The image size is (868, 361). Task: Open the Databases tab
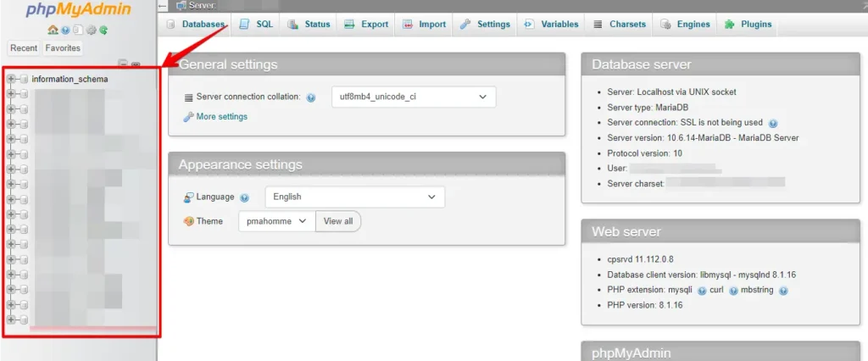click(x=196, y=25)
